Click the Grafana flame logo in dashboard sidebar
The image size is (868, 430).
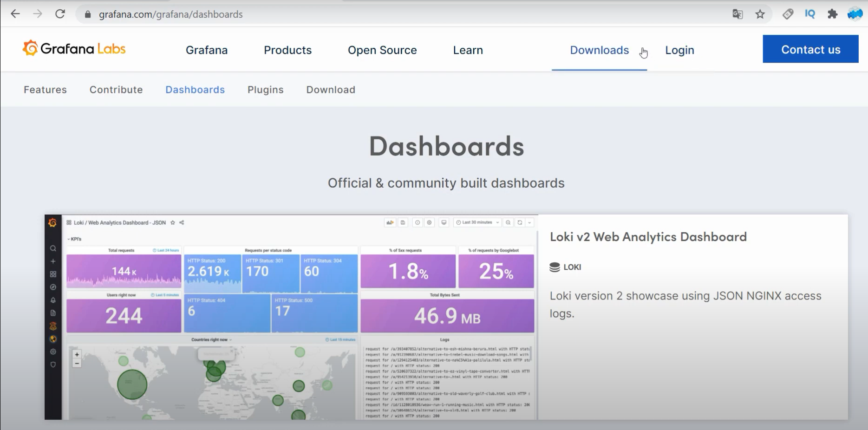pos(52,223)
